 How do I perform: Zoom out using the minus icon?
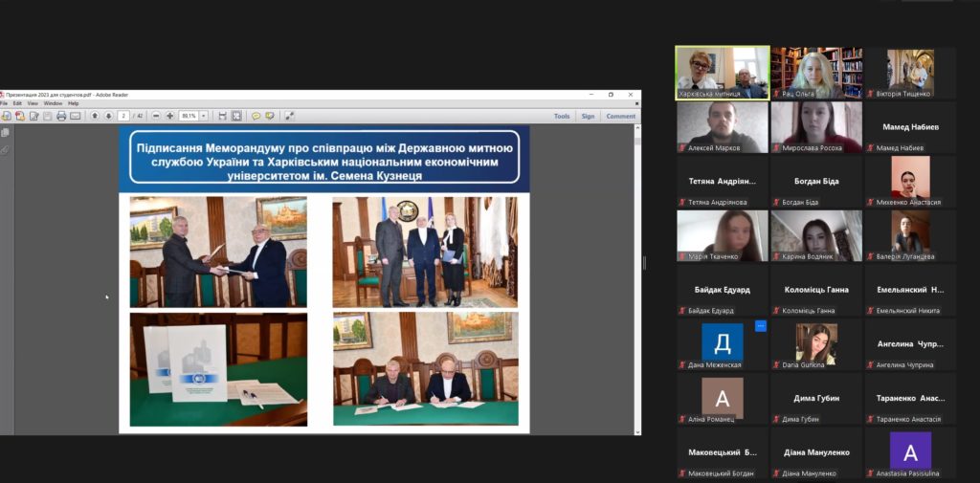pos(156,116)
